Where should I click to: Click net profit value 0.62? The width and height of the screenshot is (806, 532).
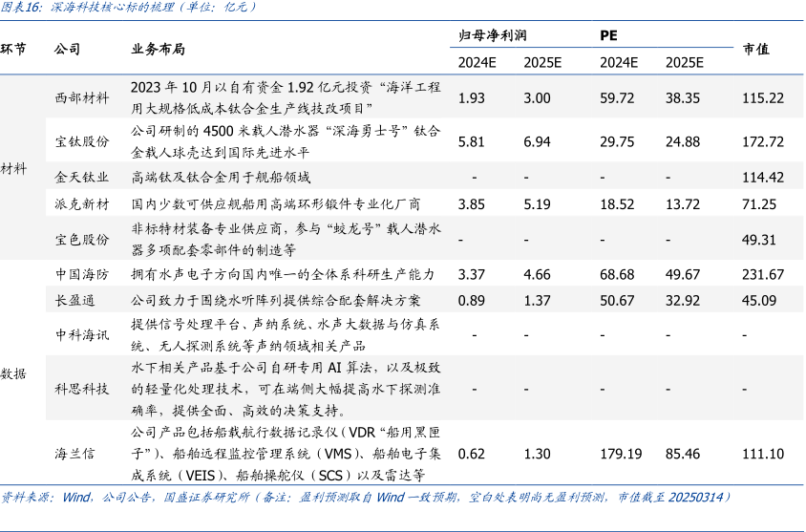(x=472, y=454)
